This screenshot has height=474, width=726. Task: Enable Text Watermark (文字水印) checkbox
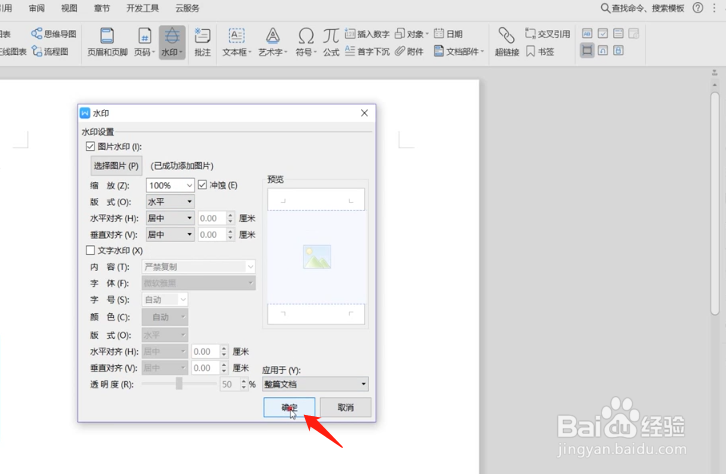(90, 250)
